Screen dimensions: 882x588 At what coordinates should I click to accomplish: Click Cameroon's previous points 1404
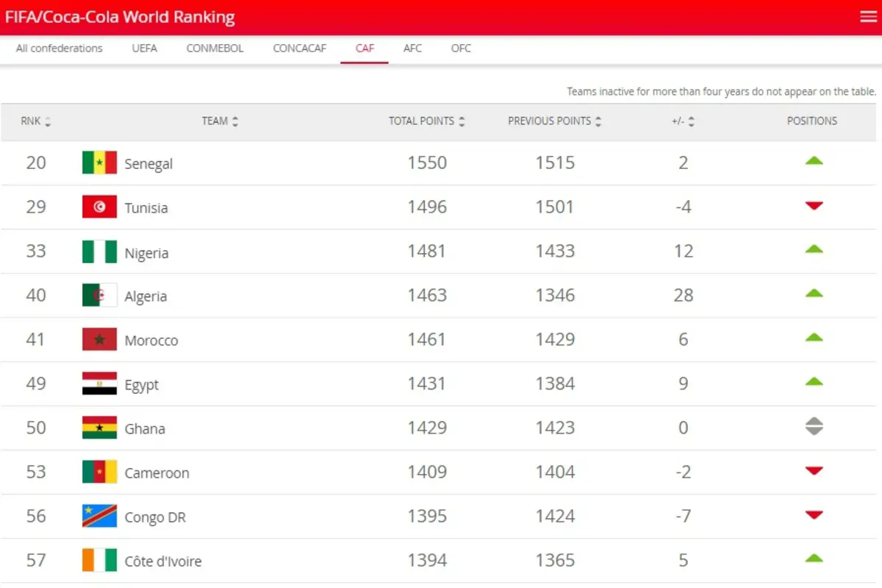click(x=555, y=471)
